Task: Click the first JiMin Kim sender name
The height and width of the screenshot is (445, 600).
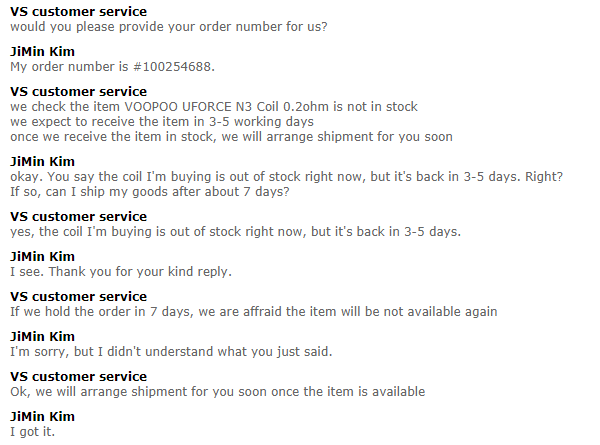Action: (x=42, y=52)
